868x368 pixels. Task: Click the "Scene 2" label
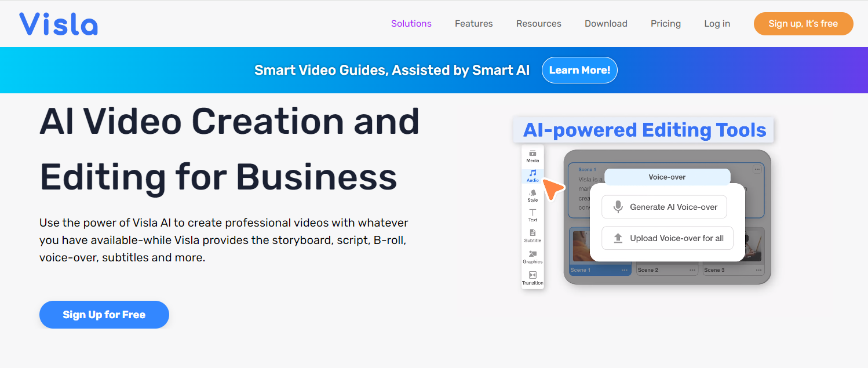[x=648, y=270]
